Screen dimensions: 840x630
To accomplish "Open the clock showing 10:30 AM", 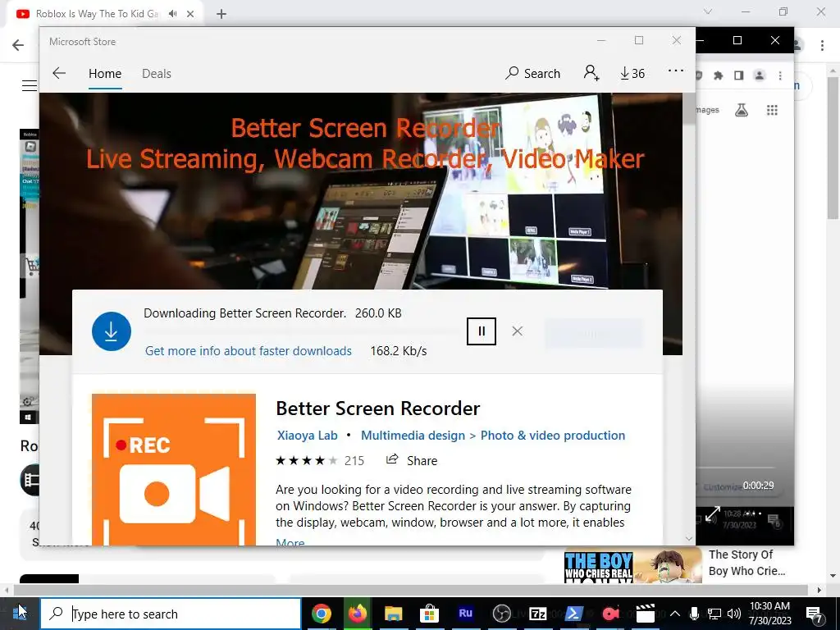I will (x=769, y=614).
